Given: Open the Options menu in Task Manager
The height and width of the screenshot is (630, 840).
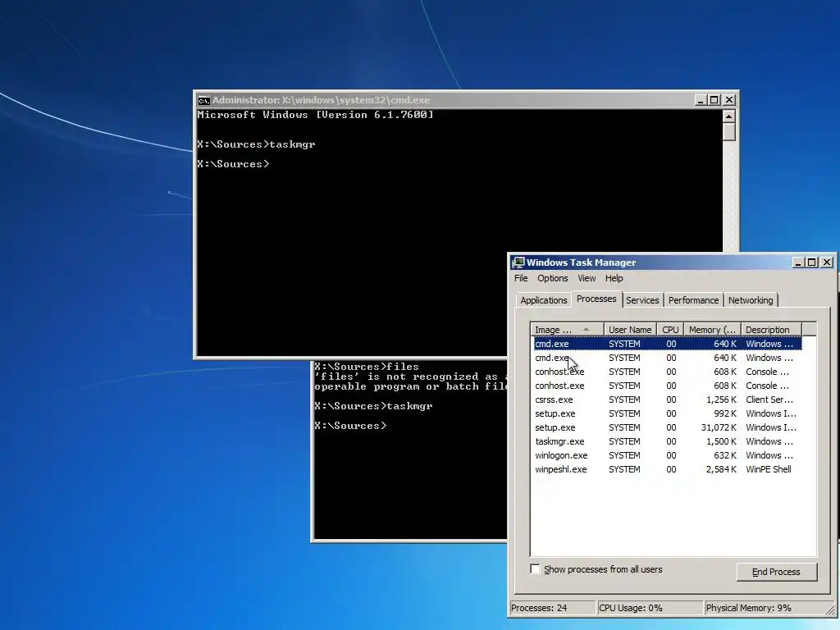Looking at the screenshot, I should point(552,278).
